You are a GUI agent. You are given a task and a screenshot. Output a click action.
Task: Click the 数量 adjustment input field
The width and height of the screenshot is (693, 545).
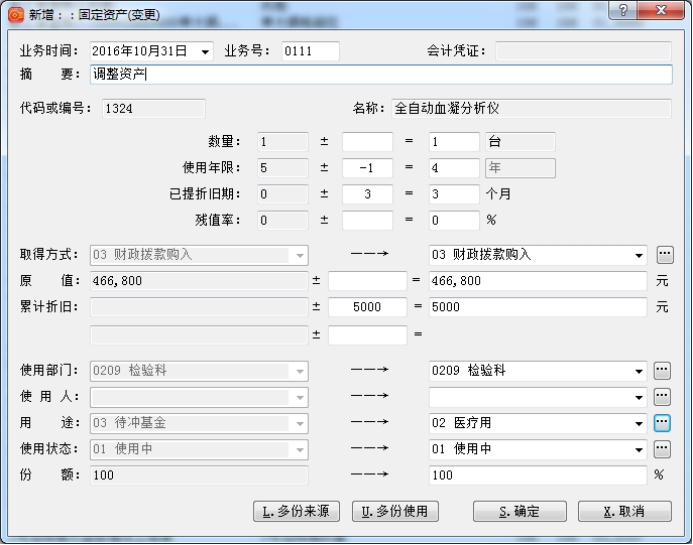(x=367, y=142)
